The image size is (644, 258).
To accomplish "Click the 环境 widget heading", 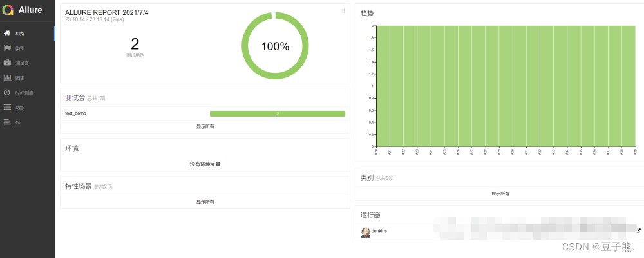I will pos(72,148).
